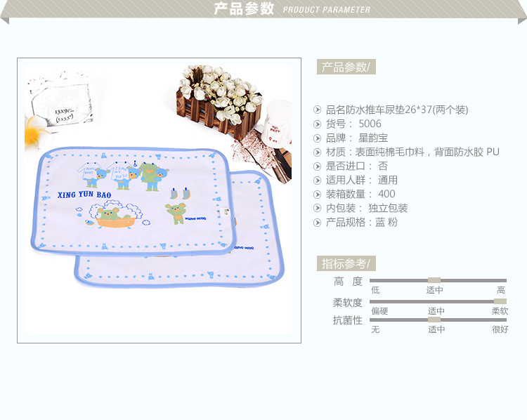Screen dimensions: 527x420
Task: Click 很好 at end of 抗菌性 slider
Action: pyautogui.click(x=500, y=329)
